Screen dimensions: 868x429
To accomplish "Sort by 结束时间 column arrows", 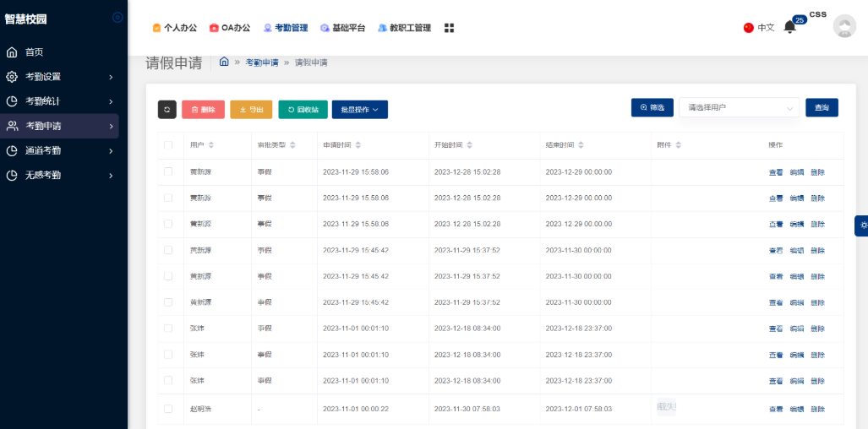I will point(581,145).
